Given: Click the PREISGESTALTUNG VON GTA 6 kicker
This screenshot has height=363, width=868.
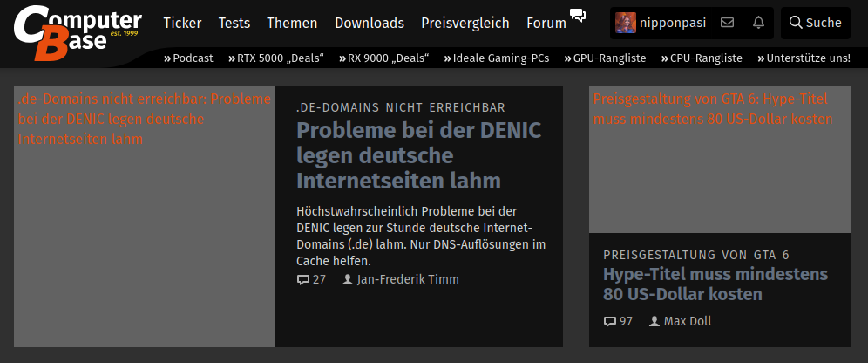Looking at the screenshot, I should (696, 255).
